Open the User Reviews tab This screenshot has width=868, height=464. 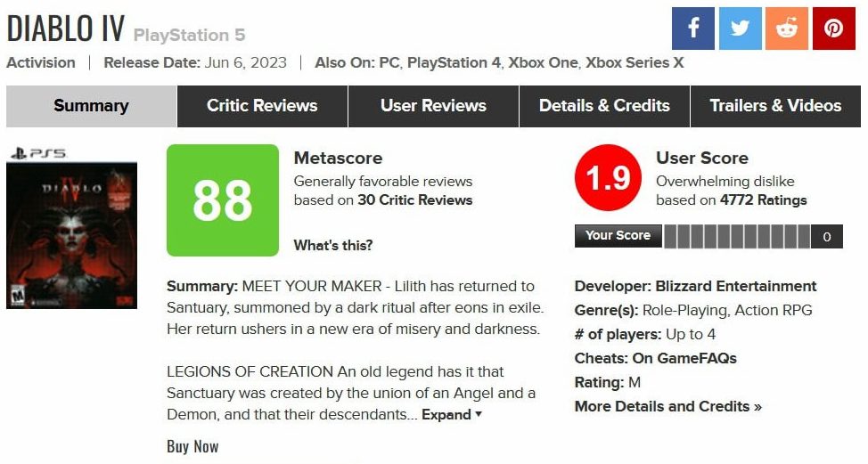433,106
